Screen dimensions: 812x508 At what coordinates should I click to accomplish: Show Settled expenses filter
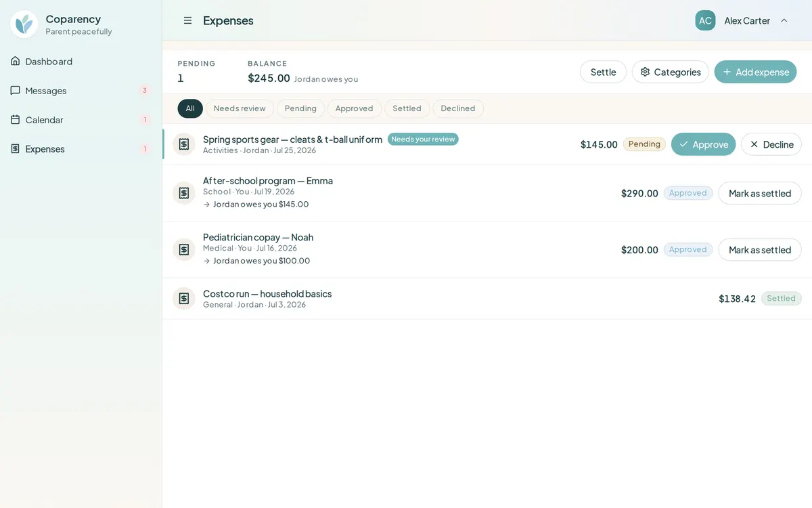point(407,108)
